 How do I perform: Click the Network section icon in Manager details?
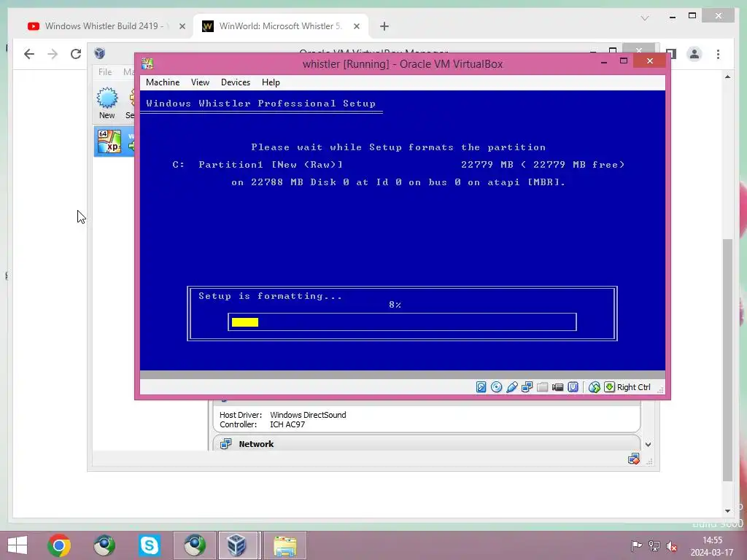tap(226, 444)
